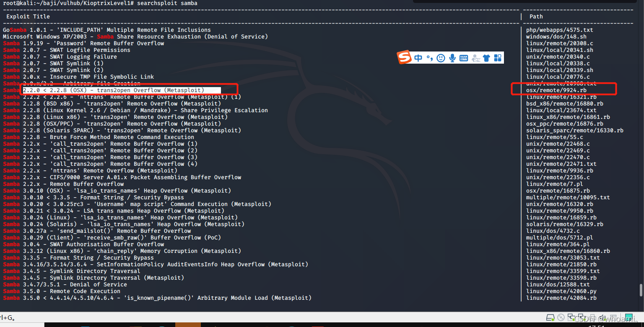Image resolution: width=644 pixels, height=327 pixels.
Task: Select Samba 2.0.7 SWAT Logfile Permissions row
Action: (67, 50)
